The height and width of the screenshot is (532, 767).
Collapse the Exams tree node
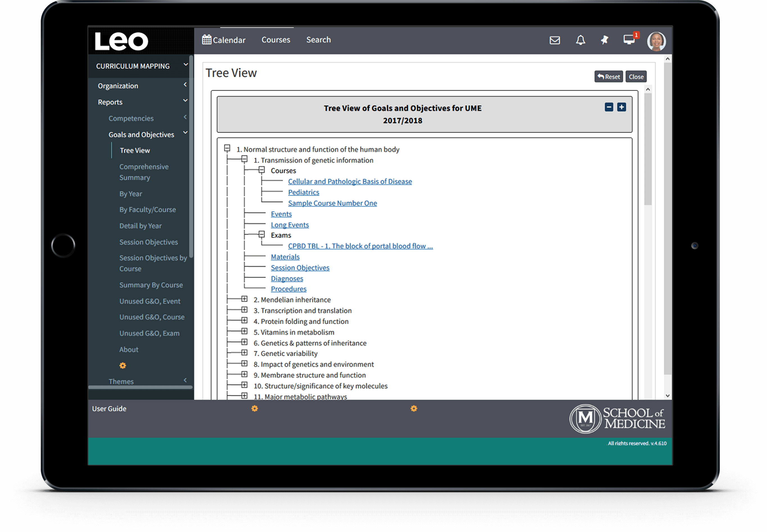pos(262,235)
